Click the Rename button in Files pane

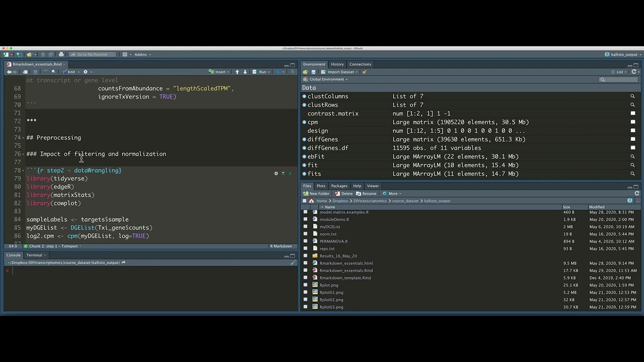(x=366, y=194)
